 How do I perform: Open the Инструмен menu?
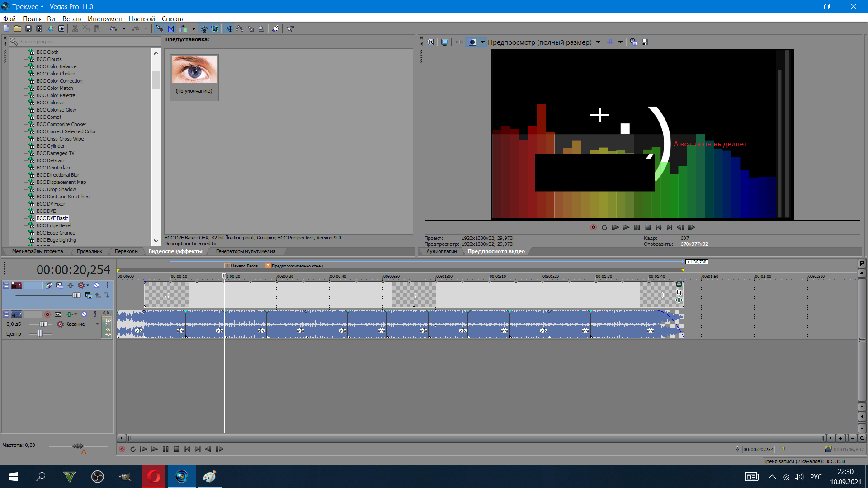105,19
